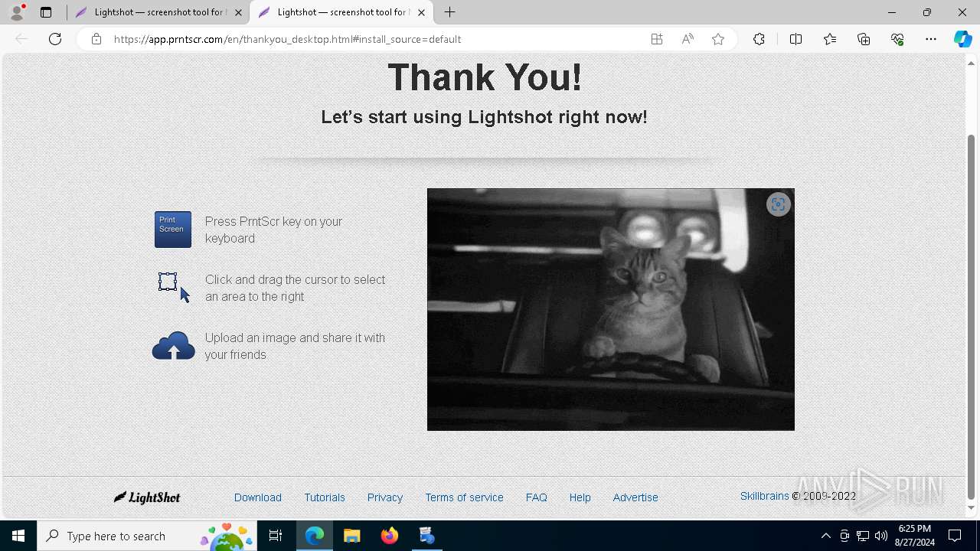980x551 pixels.
Task: Click the Print Screen key icon
Action: (x=173, y=230)
